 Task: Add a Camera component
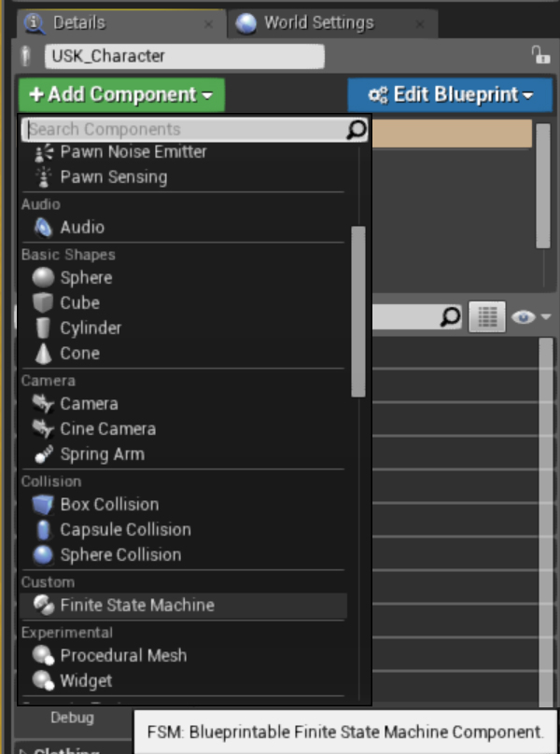click(89, 404)
